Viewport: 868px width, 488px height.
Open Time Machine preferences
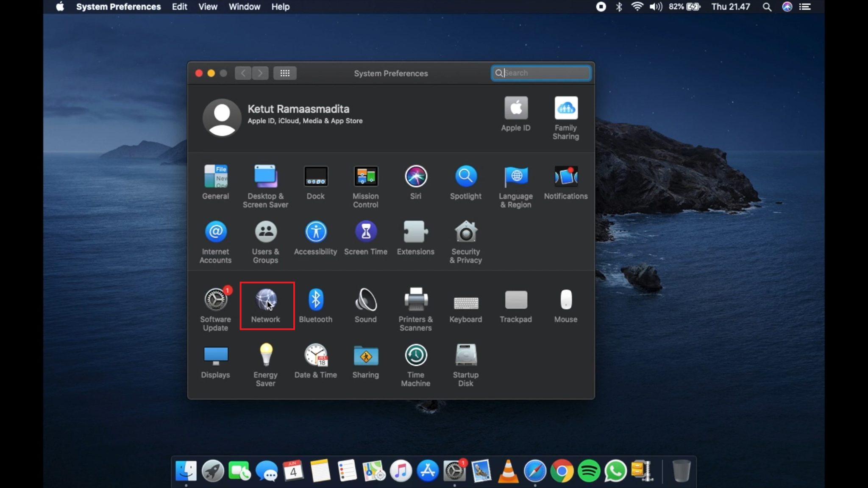coord(416,365)
